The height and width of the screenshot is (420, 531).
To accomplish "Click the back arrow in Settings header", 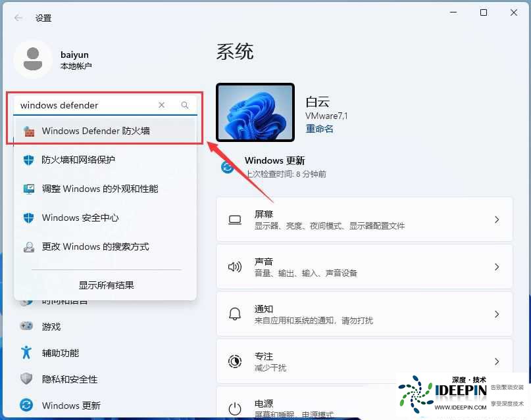I will click(18, 18).
